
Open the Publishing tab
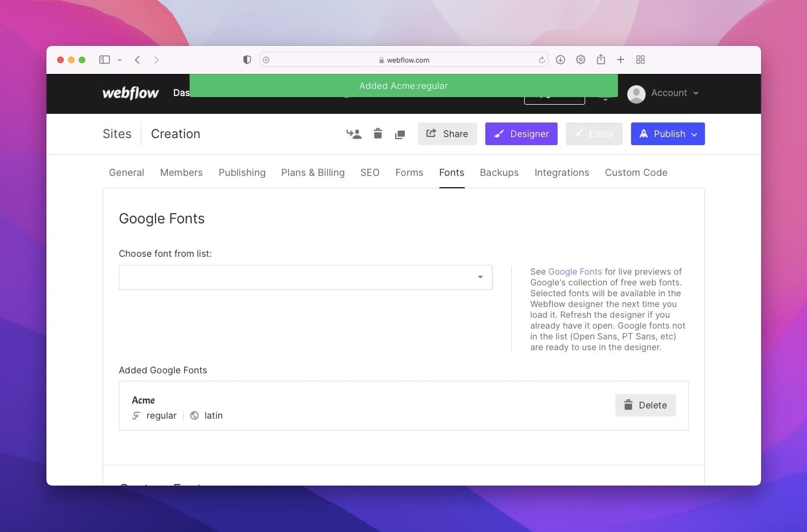pyautogui.click(x=242, y=173)
